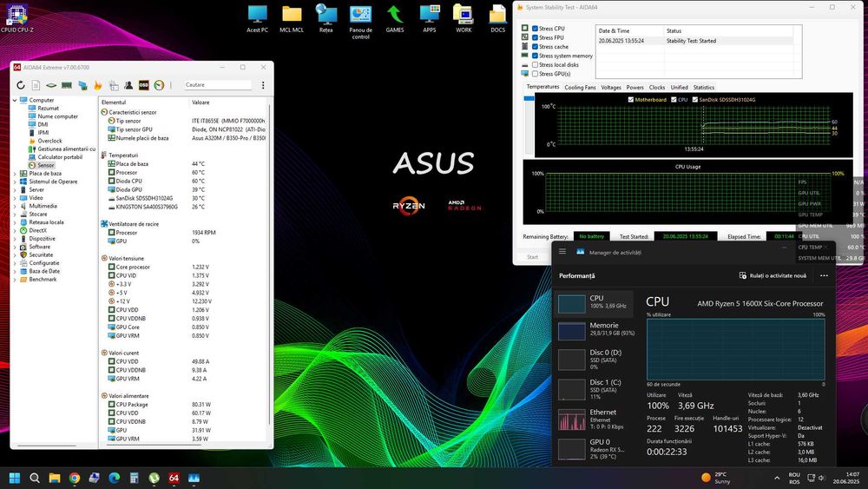
Task: Collapse the Computer tree node
Action: pos(15,100)
